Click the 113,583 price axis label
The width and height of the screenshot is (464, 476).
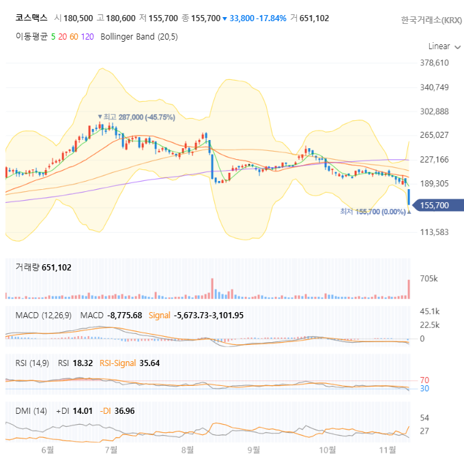[434, 232]
